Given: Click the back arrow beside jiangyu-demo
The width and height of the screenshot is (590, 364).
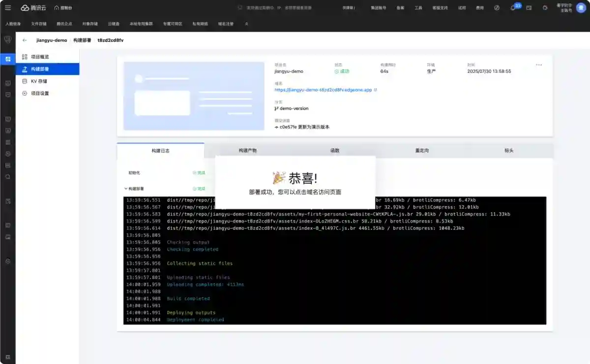Looking at the screenshot, I should [25, 41].
